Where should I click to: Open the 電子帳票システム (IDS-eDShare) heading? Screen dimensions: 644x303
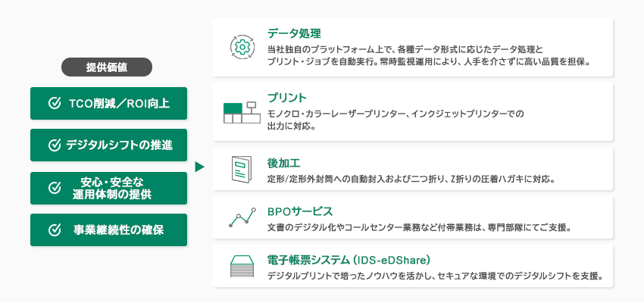(x=349, y=259)
